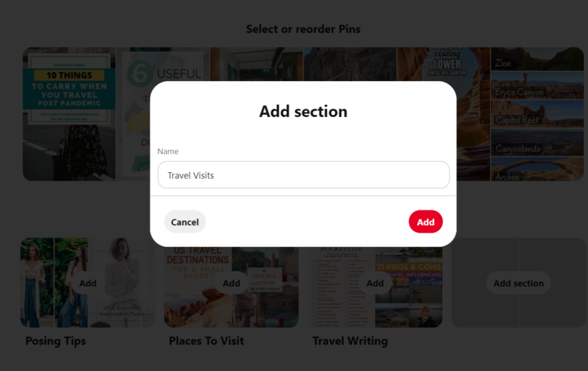The width and height of the screenshot is (588, 371).
Task: Click Add on the Places To Visit section
Action: pos(232,283)
